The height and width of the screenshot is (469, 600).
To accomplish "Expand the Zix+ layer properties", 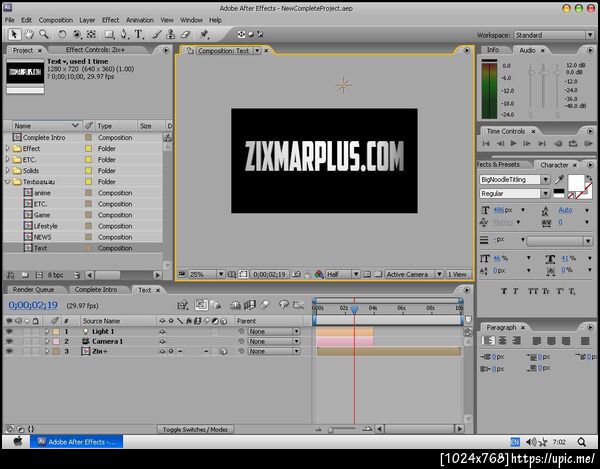I will point(47,351).
